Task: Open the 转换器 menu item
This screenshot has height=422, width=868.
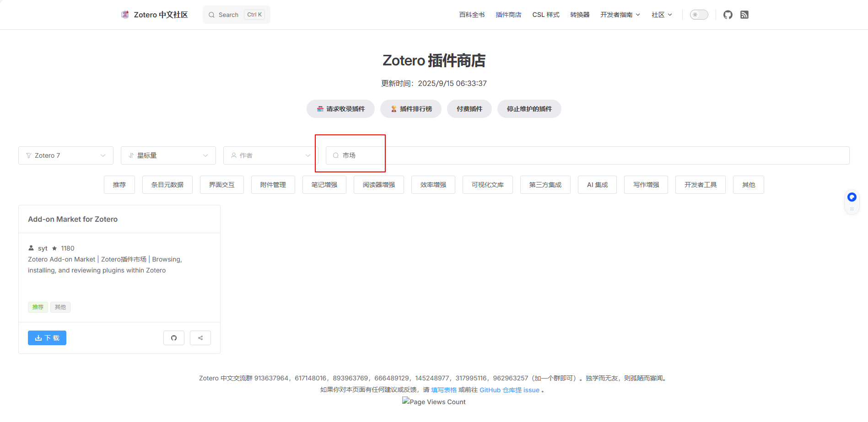Action: point(580,15)
